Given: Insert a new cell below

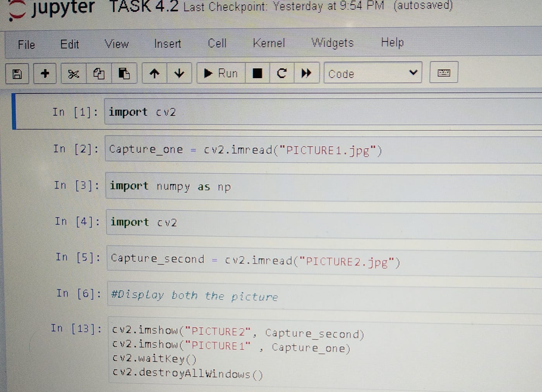Looking at the screenshot, I should point(45,73).
